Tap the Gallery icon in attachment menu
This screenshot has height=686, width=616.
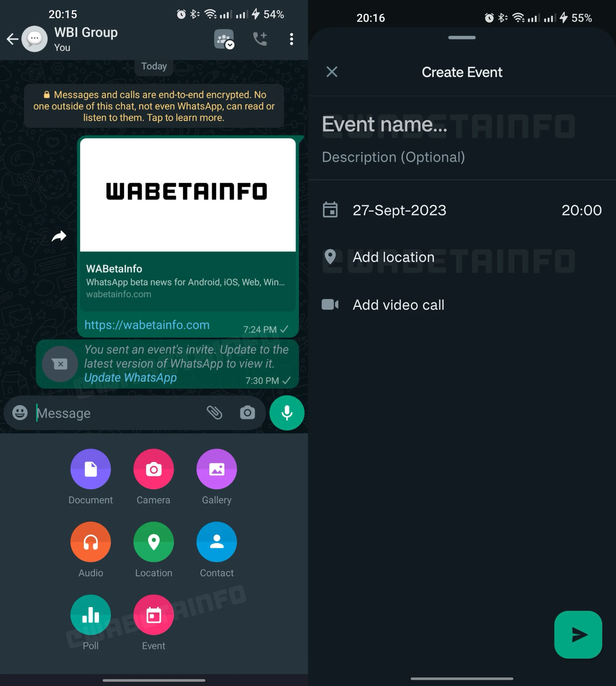(216, 470)
